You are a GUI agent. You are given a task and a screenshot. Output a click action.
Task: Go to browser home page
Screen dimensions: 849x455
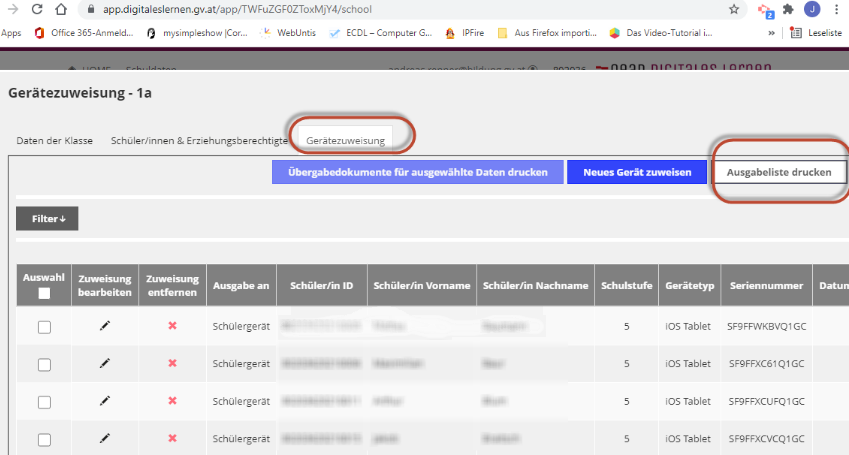pos(61,9)
